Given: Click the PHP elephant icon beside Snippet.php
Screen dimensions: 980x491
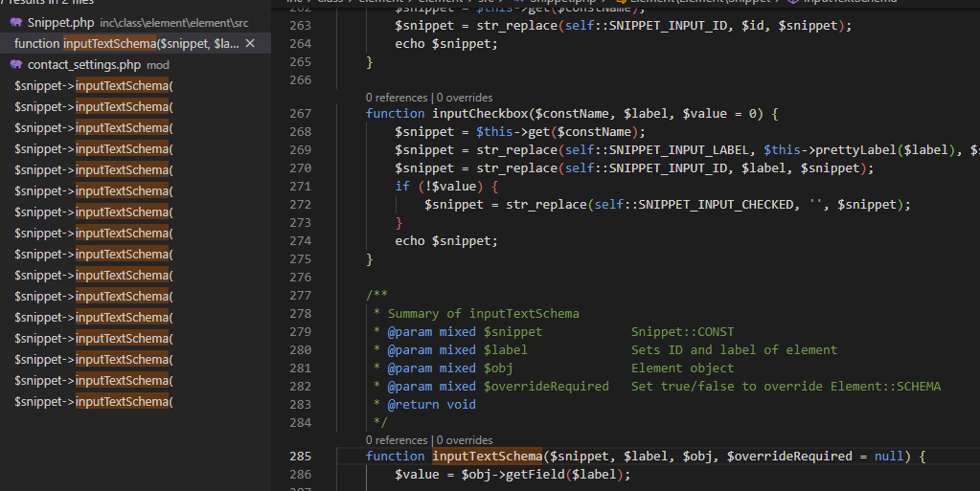Looking at the screenshot, I should 16,22.
